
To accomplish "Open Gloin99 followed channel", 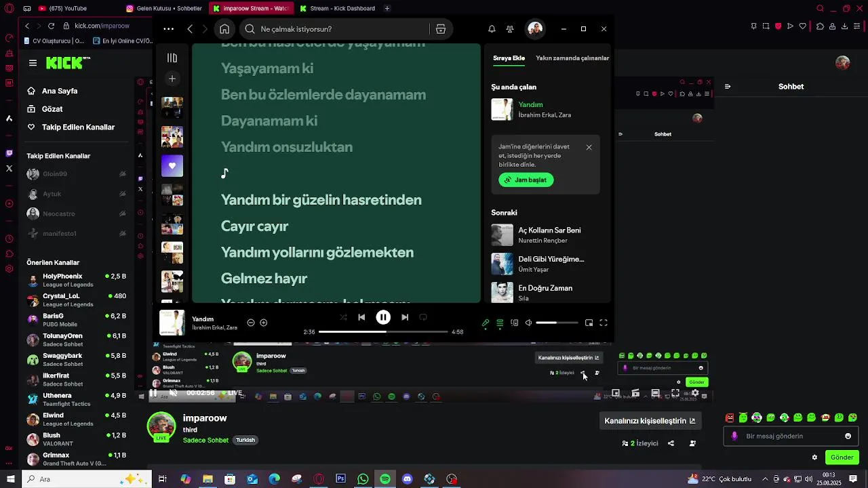I will pyautogui.click(x=77, y=174).
